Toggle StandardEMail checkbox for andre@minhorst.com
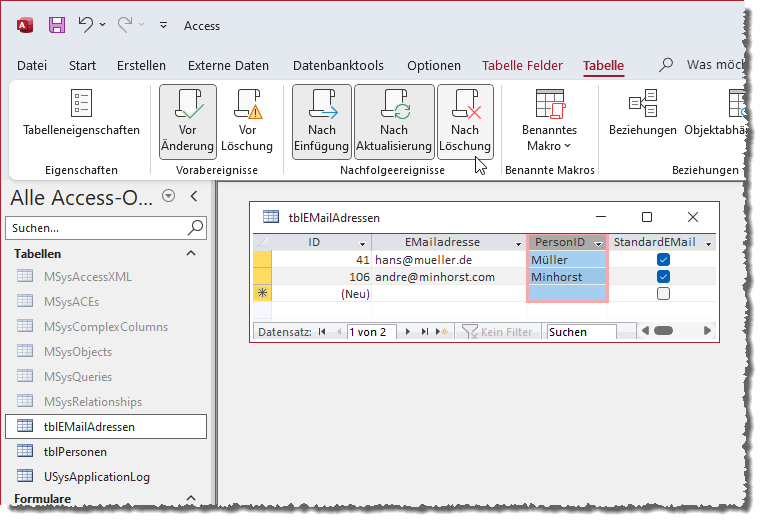This screenshot has width=764, height=524. pos(663,277)
